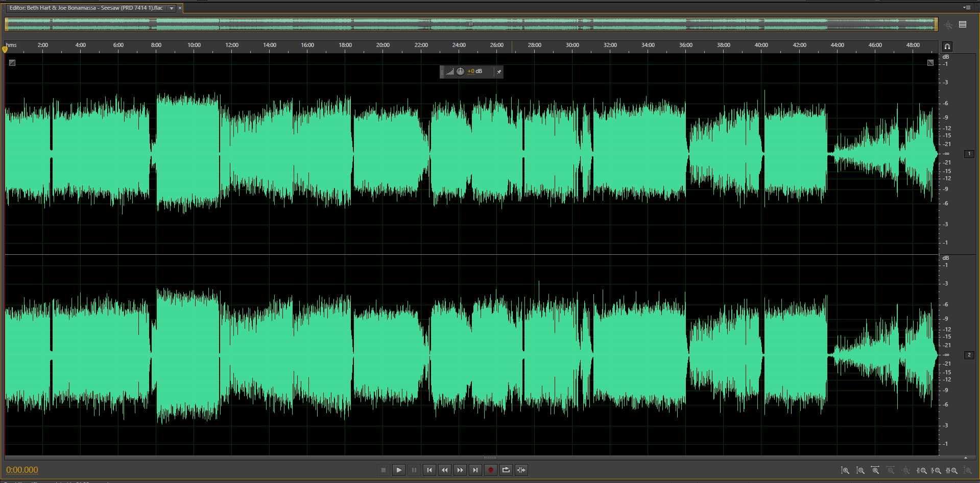Open the Editor file dropdown arrow
The width and height of the screenshot is (980, 483).
[x=172, y=8]
